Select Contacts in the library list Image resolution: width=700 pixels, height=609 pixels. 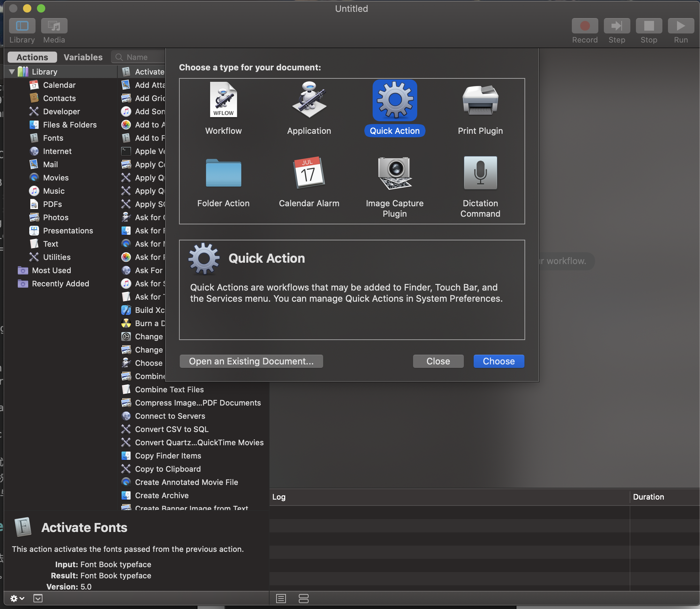59,98
